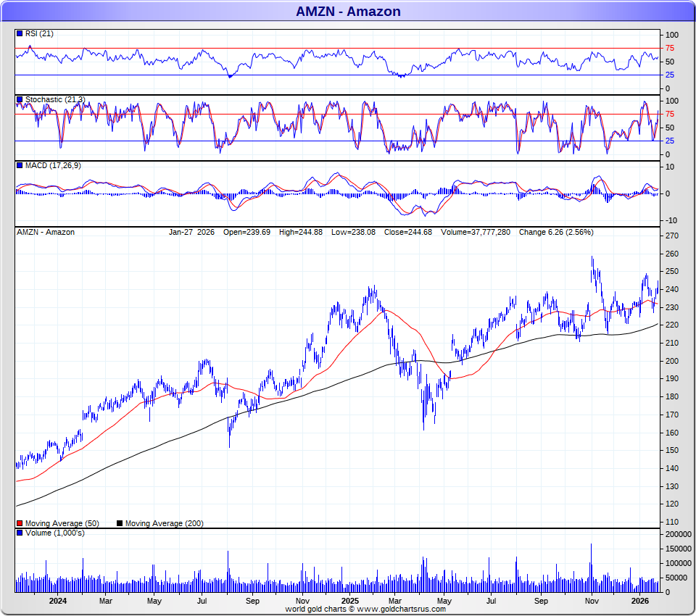Click the 200 price axis label
696x616 pixels.
pyautogui.click(x=672, y=361)
